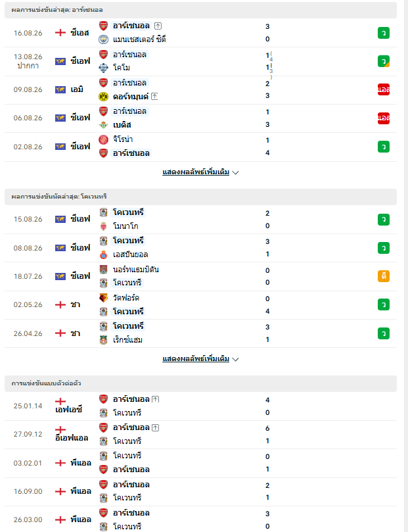Click the Como club crest icon
Screen dimensions: 408x532
(x=103, y=68)
